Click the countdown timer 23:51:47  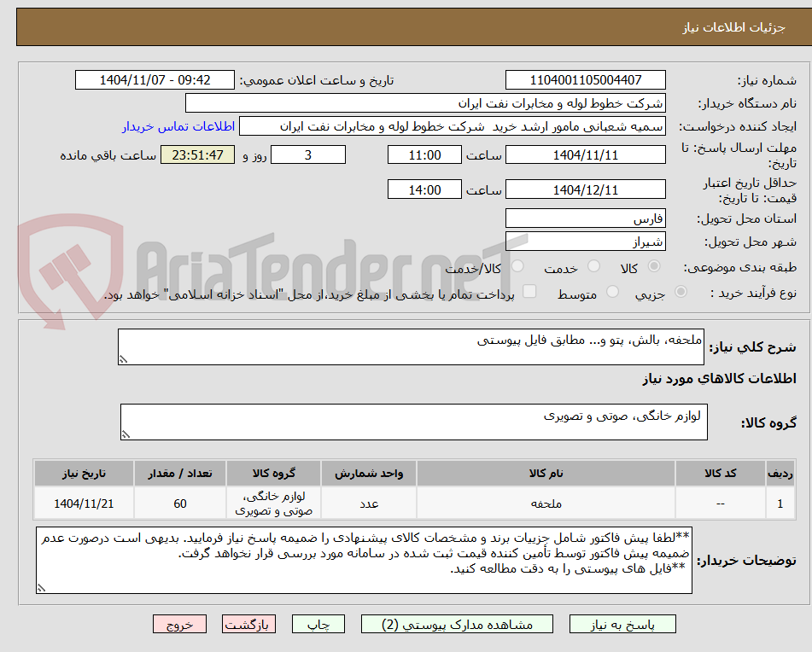click(198, 154)
